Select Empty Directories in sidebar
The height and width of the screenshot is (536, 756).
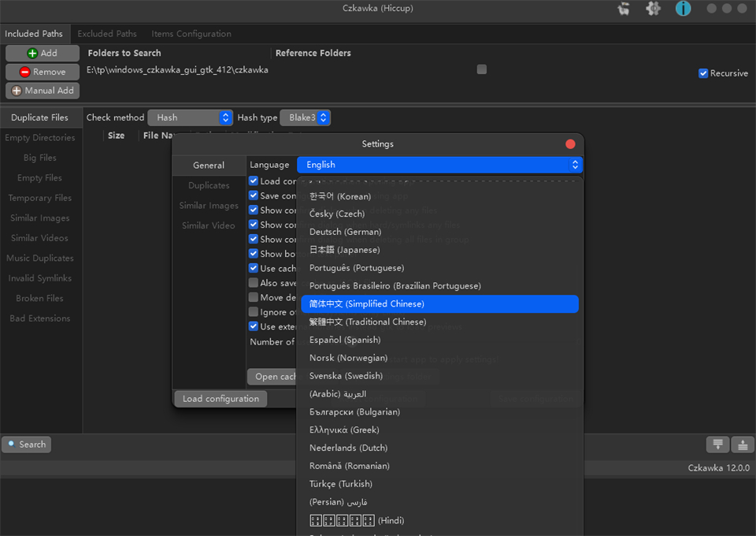[40, 138]
